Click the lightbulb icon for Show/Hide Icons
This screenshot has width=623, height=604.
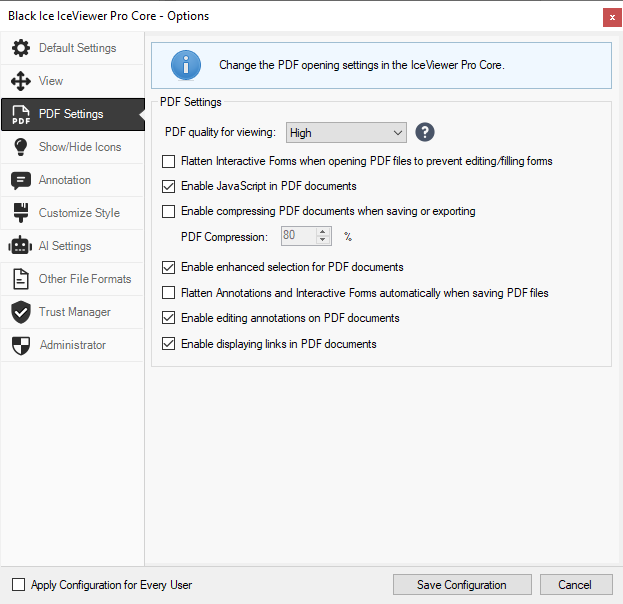(21, 147)
